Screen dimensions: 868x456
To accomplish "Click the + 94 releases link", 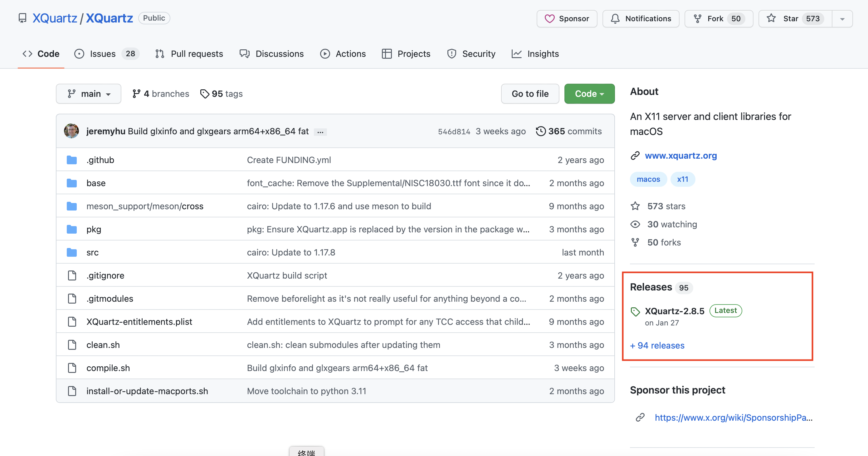I will pos(657,345).
